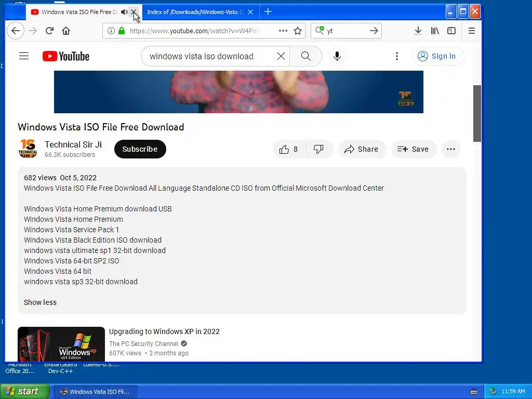Open The PC Security Channel link

click(143, 344)
